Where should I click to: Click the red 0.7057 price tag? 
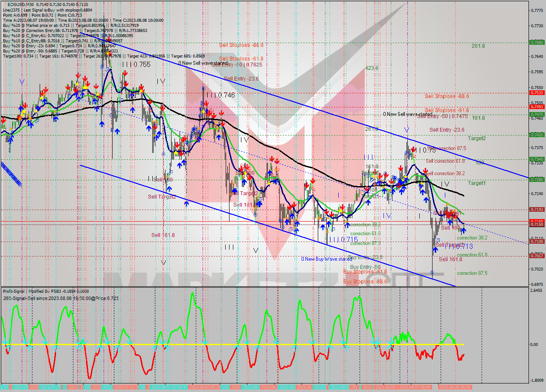click(x=536, y=256)
